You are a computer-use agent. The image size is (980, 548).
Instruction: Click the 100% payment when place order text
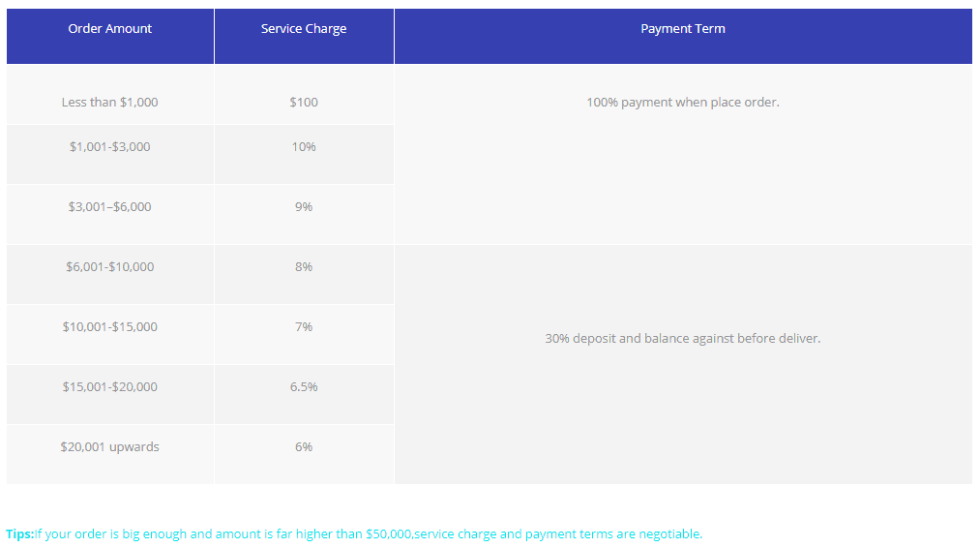pyautogui.click(x=683, y=103)
